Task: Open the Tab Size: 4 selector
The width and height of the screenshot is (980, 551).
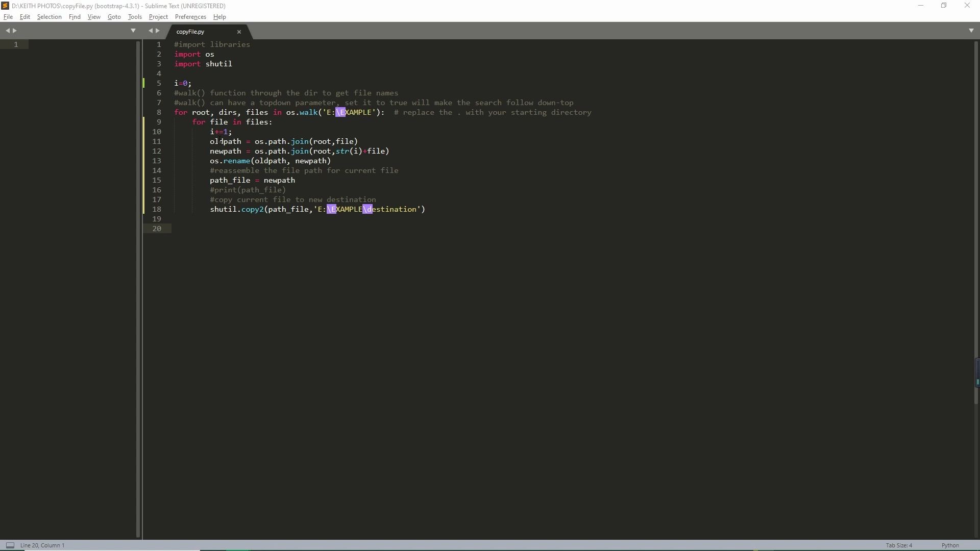Action: pos(899,545)
